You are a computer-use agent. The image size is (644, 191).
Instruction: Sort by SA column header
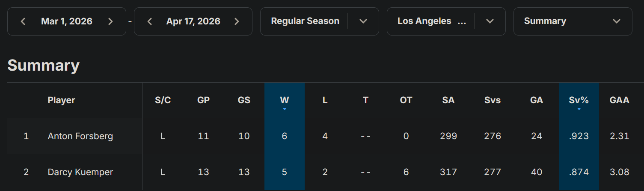448,100
